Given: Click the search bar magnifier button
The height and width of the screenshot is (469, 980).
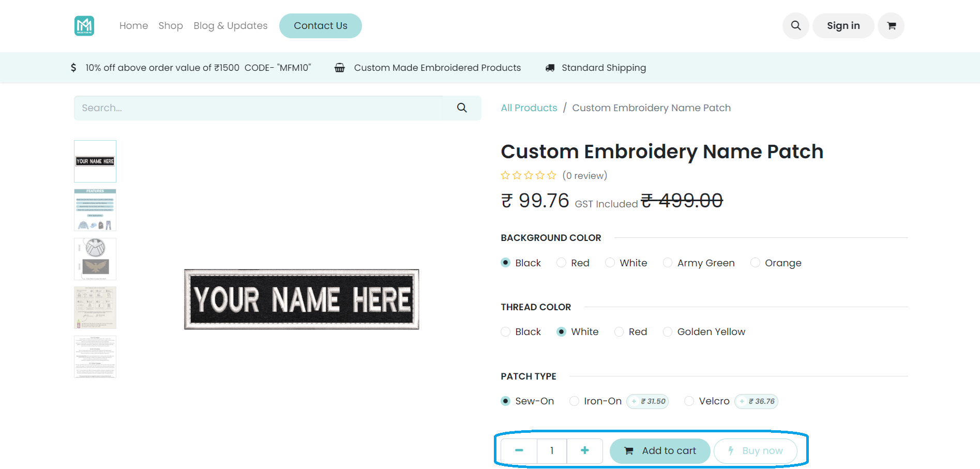Looking at the screenshot, I should (x=462, y=108).
